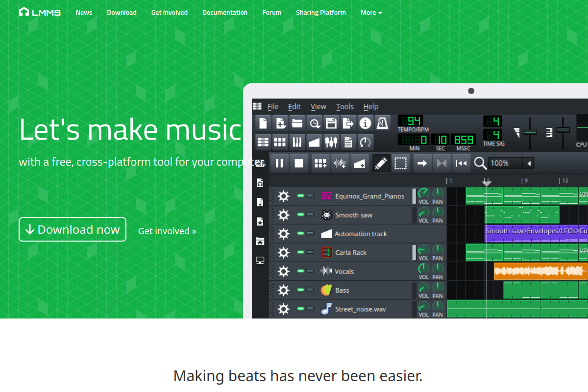588x392 pixels.
Task: Select the pencil draw mode tool
Action: (x=381, y=163)
